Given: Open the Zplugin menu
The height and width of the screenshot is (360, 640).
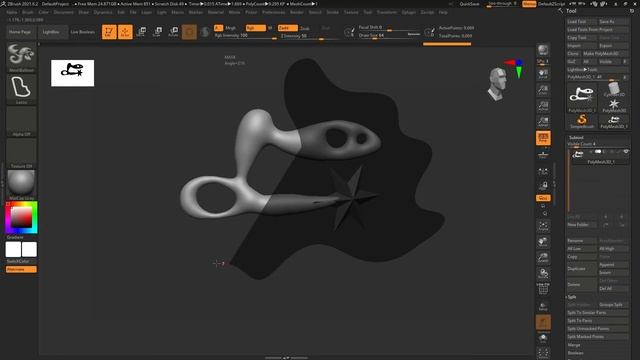Looking at the screenshot, I should click(x=409, y=12).
